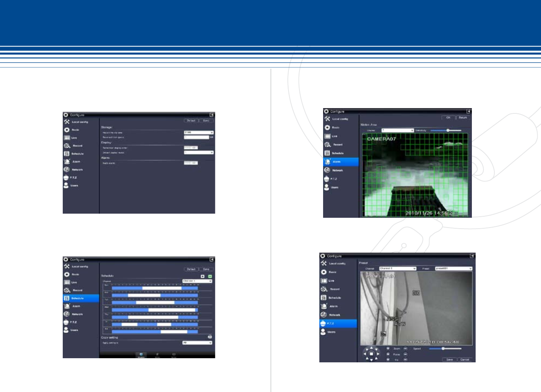
Task: Click the PTZ center stop button
Action: click(372, 354)
